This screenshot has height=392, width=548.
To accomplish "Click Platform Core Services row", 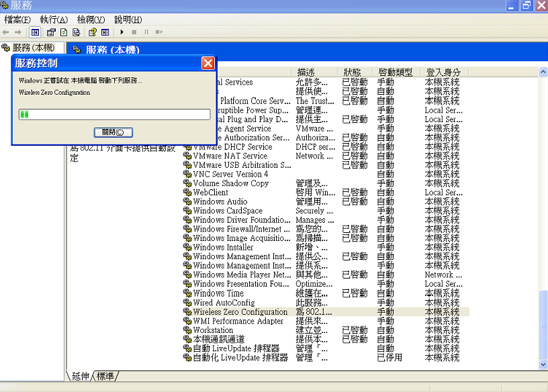I will coord(342,101).
